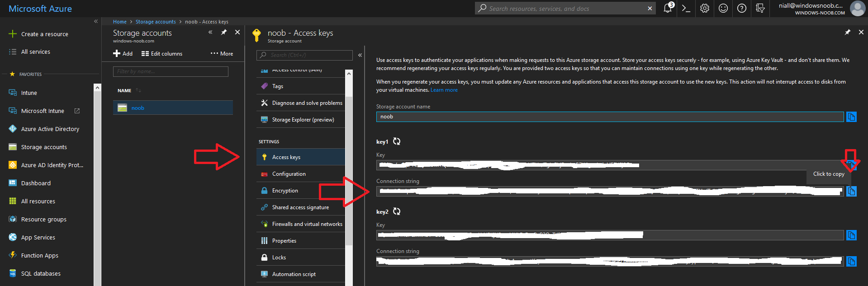The image size is (868, 286).
Task: Focus the search resources field
Action: [565, 9]
